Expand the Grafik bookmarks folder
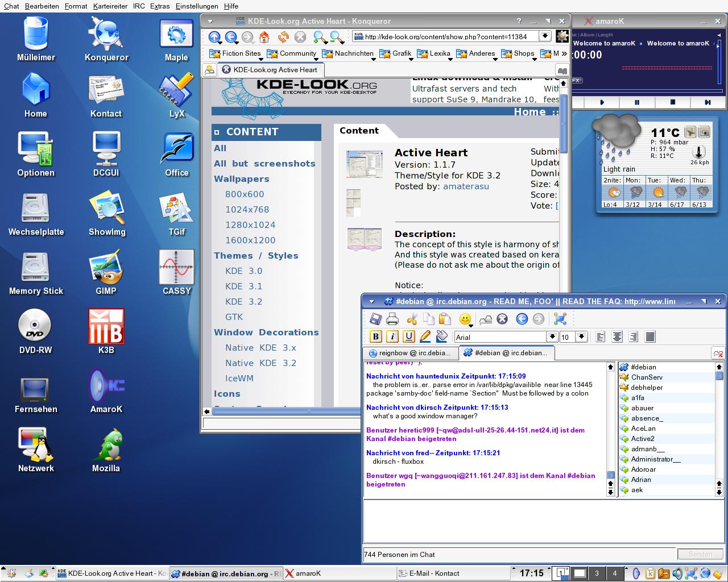This screenshot has height=582, width=728. [x=396, y=53]
